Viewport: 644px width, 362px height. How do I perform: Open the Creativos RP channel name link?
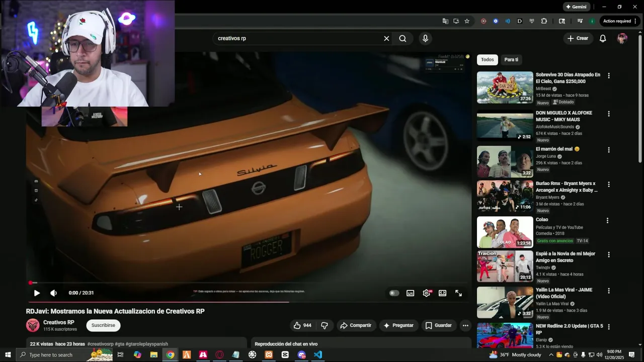tap(59, 322)
